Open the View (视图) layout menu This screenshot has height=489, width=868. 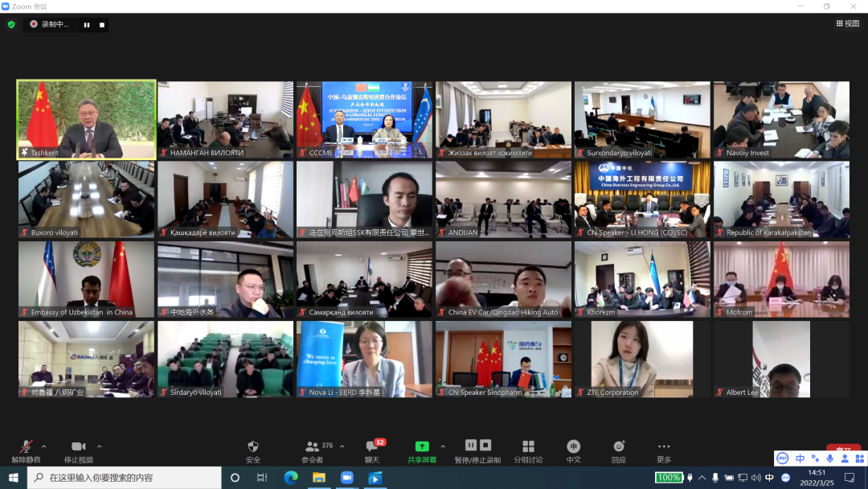click(848, 24)
